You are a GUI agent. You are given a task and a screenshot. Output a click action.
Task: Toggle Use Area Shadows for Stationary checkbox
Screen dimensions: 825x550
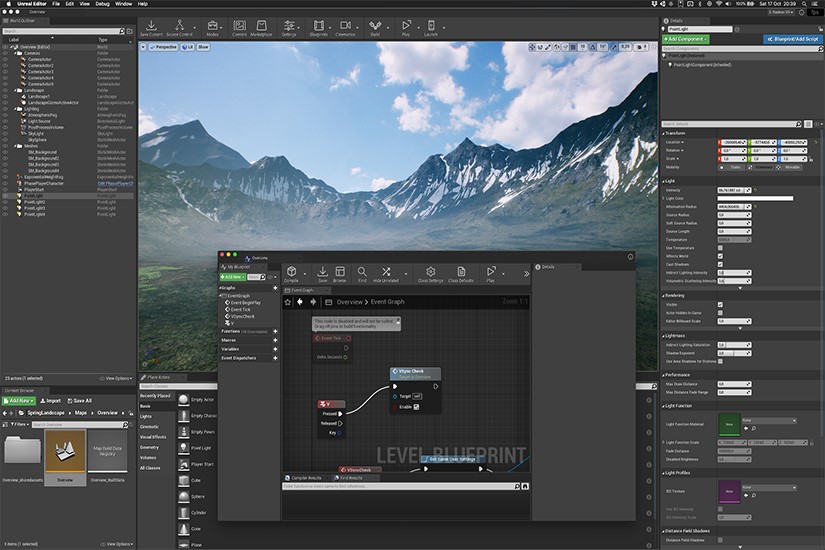(x=720, y=362)
